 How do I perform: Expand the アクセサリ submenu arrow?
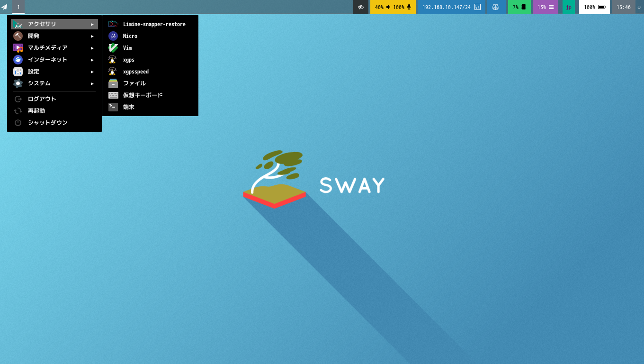pyautogui.click(x=92, y=24)
